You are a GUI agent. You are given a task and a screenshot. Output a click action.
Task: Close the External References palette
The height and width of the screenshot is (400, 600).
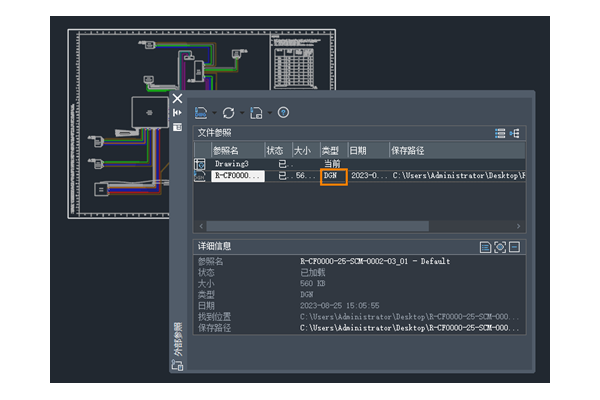[177, 98]
